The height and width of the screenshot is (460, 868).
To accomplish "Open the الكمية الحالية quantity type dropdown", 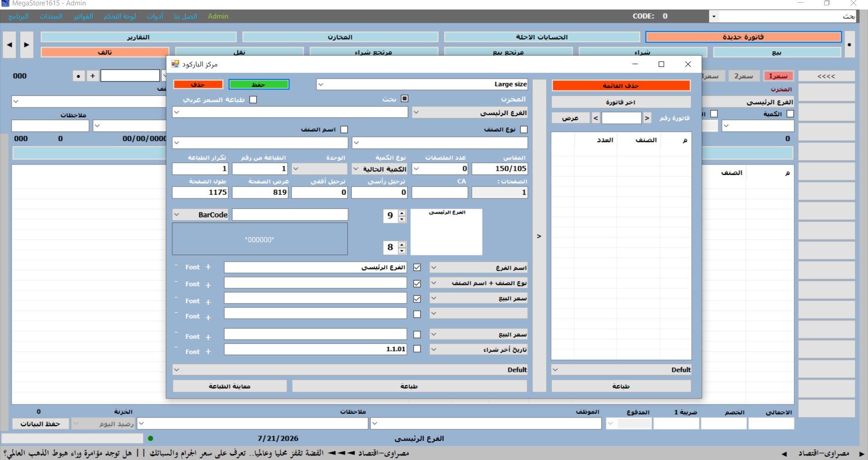I will coord(356,169).
